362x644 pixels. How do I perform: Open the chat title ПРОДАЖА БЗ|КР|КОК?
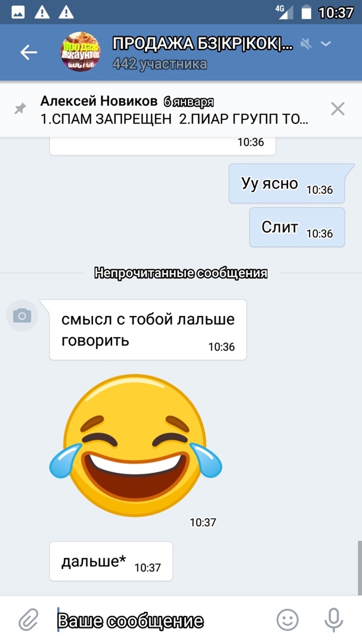(x=203, y=44)
